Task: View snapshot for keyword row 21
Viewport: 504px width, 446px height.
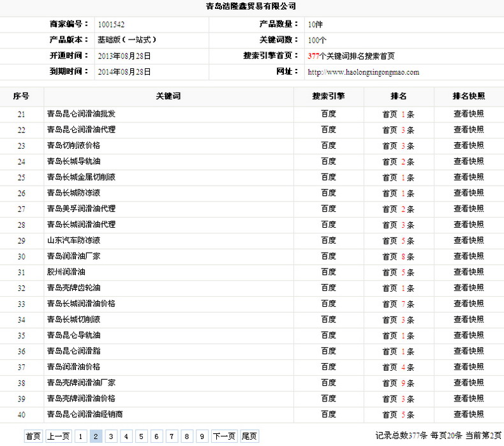Action: 469,114
